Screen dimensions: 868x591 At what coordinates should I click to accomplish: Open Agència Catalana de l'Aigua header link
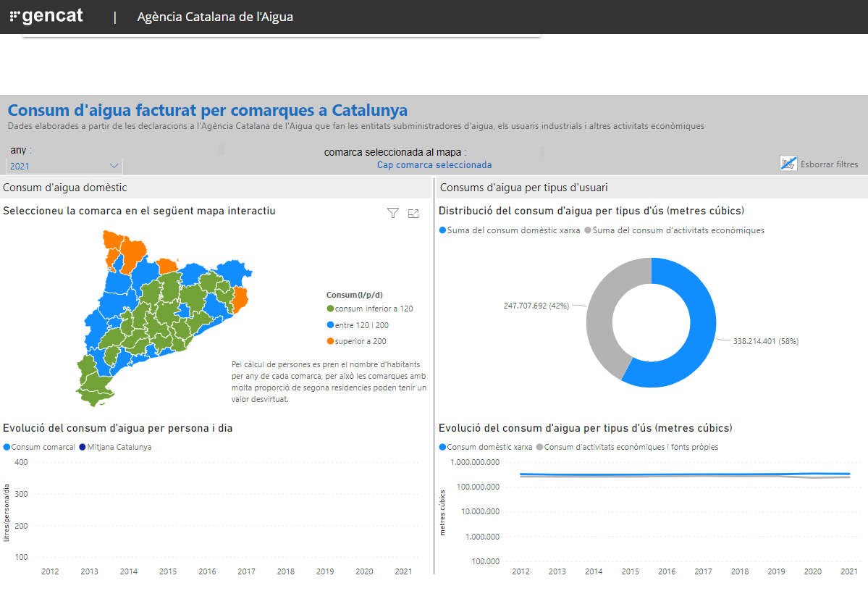tap(215, 17)
